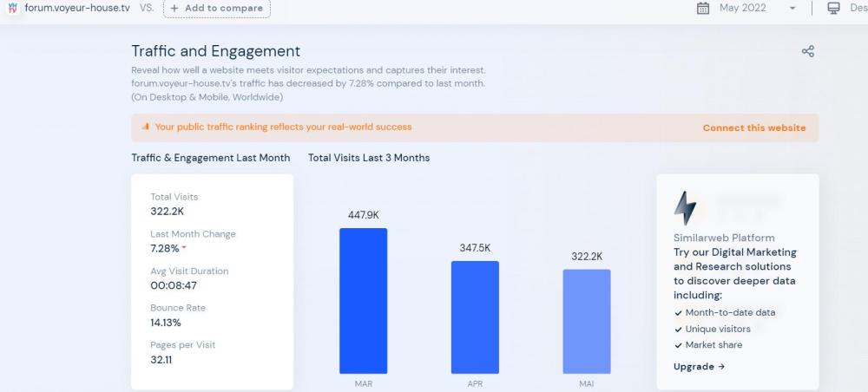Select the MAI bar showing 322.2K

point(586,321)
